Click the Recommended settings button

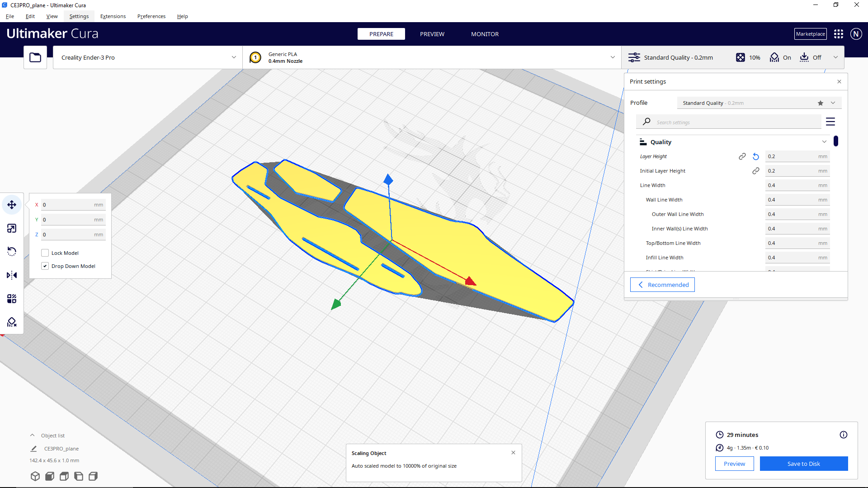(662, 285)
